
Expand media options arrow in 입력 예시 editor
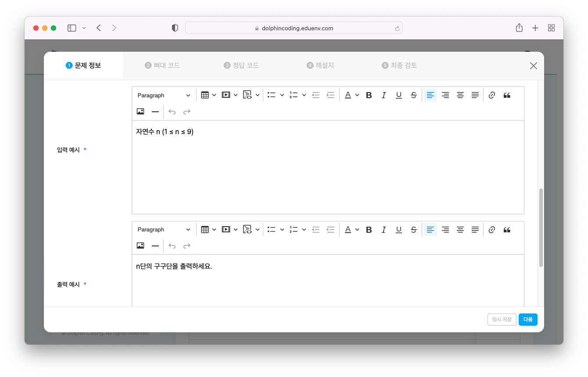(236, 95)
